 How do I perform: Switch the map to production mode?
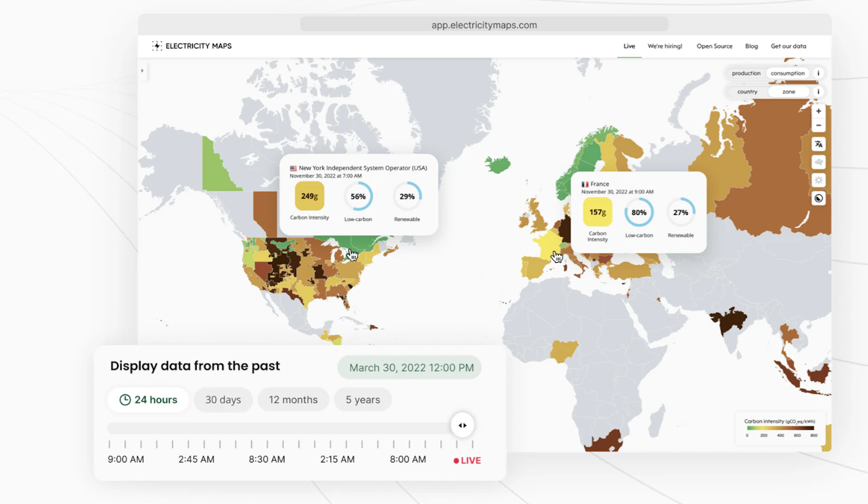(x=746, y=73)
